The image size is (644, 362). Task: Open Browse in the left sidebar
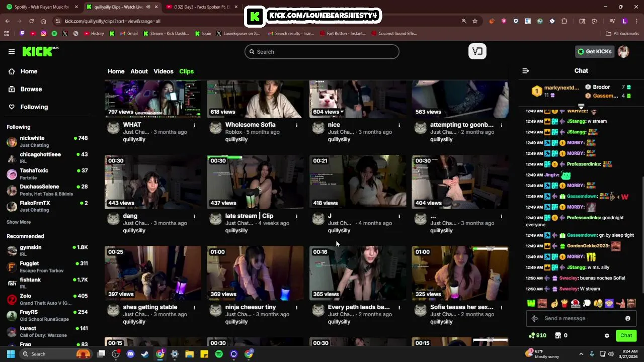25,89
